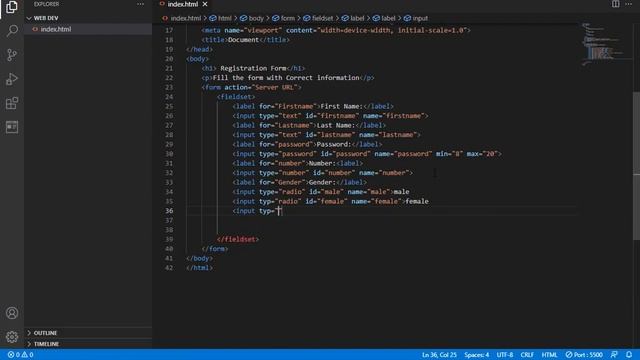The image size is (640, 360).
Task: Expand the OUTLINE section
Action: tap(45, 333)
